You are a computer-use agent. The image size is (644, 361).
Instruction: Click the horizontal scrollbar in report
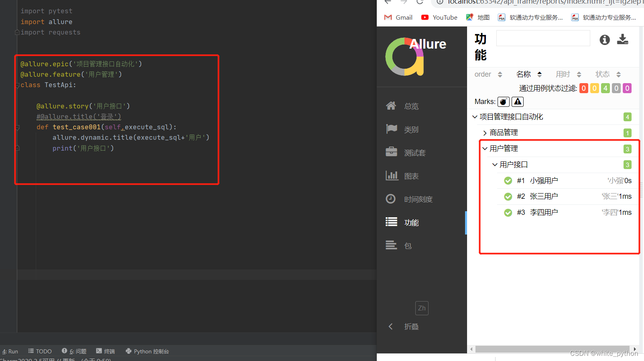coord(552,349)
